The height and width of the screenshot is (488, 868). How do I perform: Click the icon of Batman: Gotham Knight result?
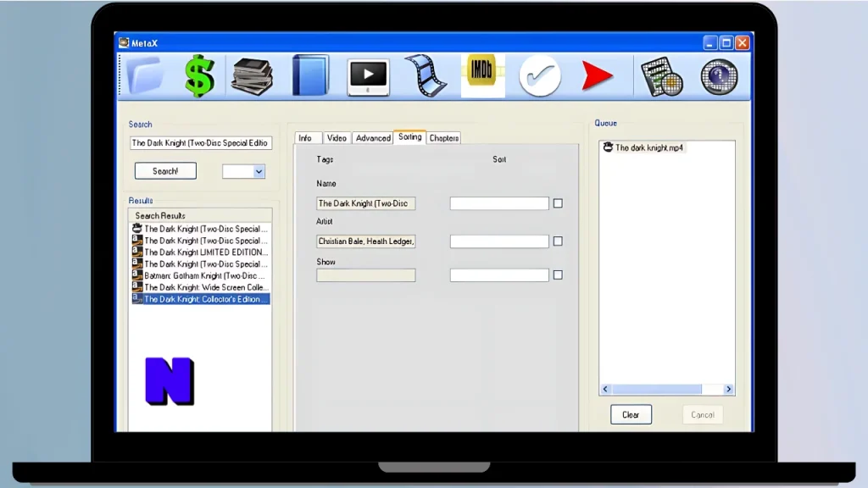click(137, 275)
